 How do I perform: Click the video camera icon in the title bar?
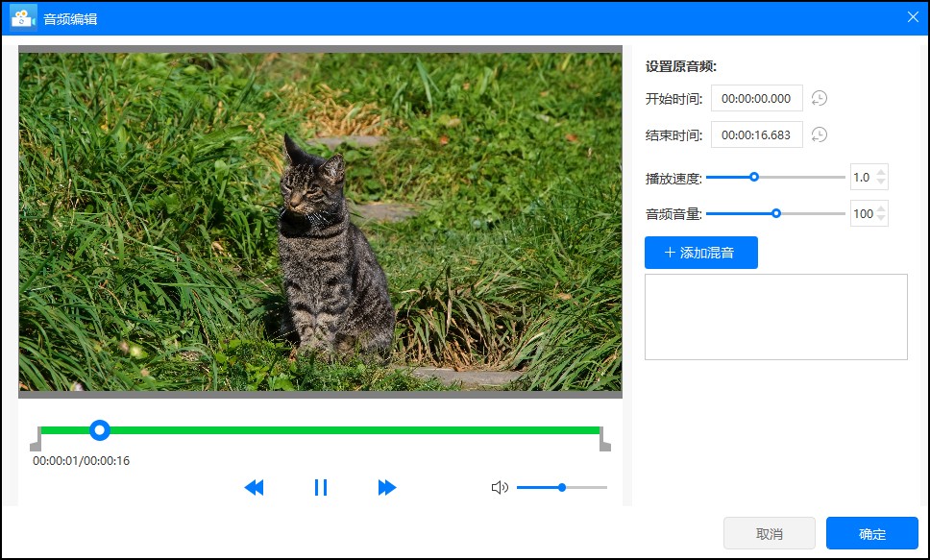[21, 16]
